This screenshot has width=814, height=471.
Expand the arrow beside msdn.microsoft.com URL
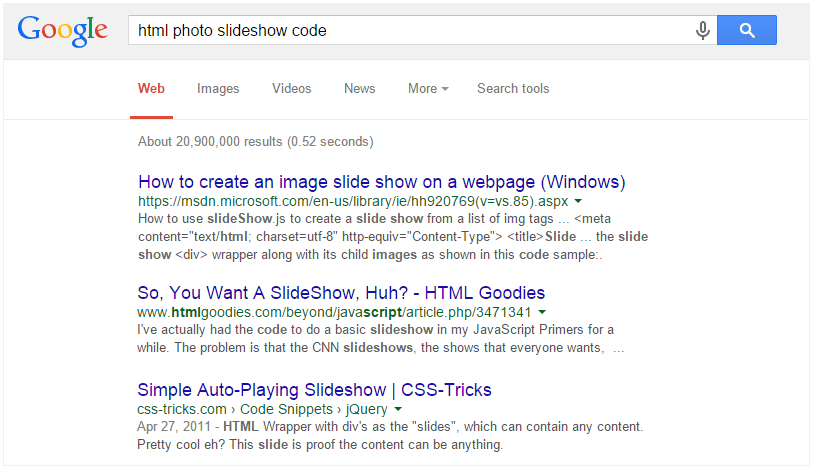pos(578,201)
